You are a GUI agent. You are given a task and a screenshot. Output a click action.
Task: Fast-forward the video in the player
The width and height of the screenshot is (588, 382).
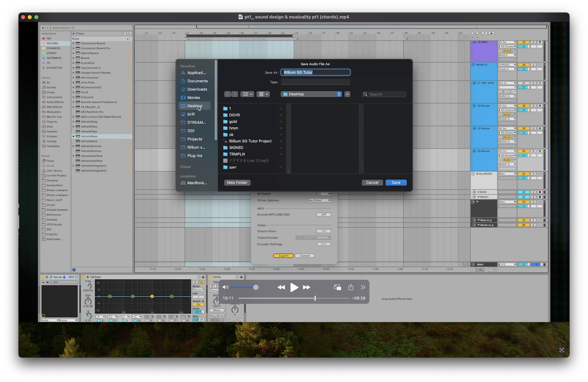(x=307, y=287)
